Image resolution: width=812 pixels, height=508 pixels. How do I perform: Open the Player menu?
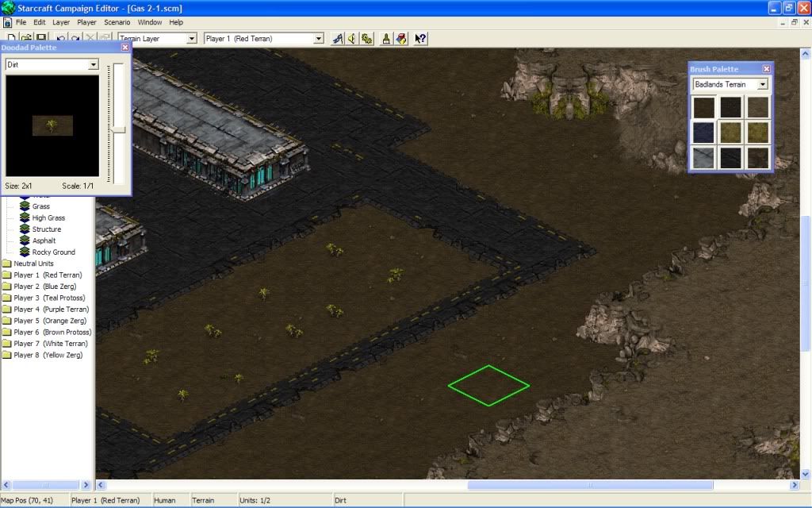coord(86,22)
